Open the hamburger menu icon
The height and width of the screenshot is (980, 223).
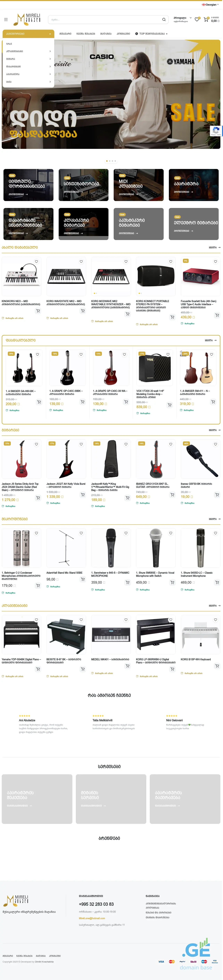(6, 19)
